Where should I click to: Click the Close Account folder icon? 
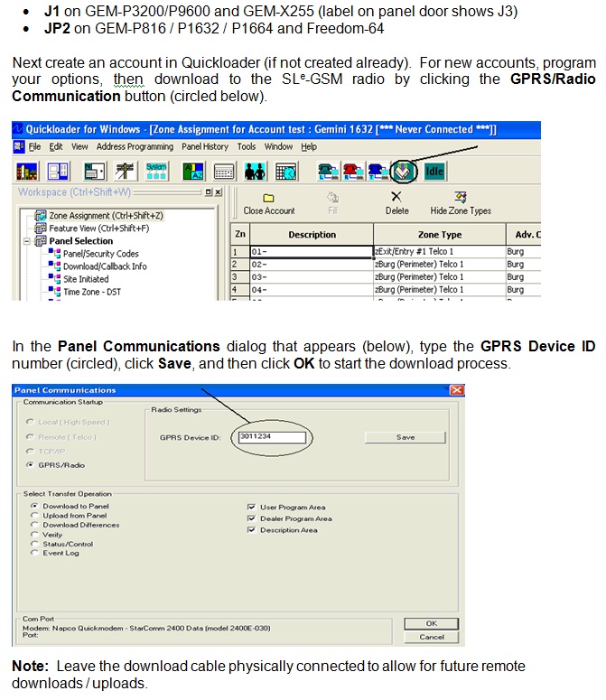click(x=268, y=197)
